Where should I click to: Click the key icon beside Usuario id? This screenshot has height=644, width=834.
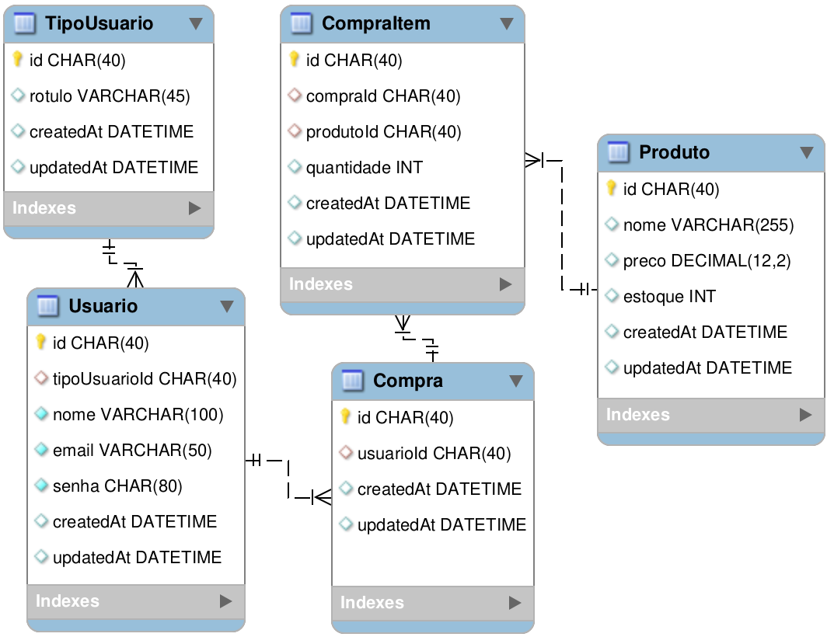40,341
